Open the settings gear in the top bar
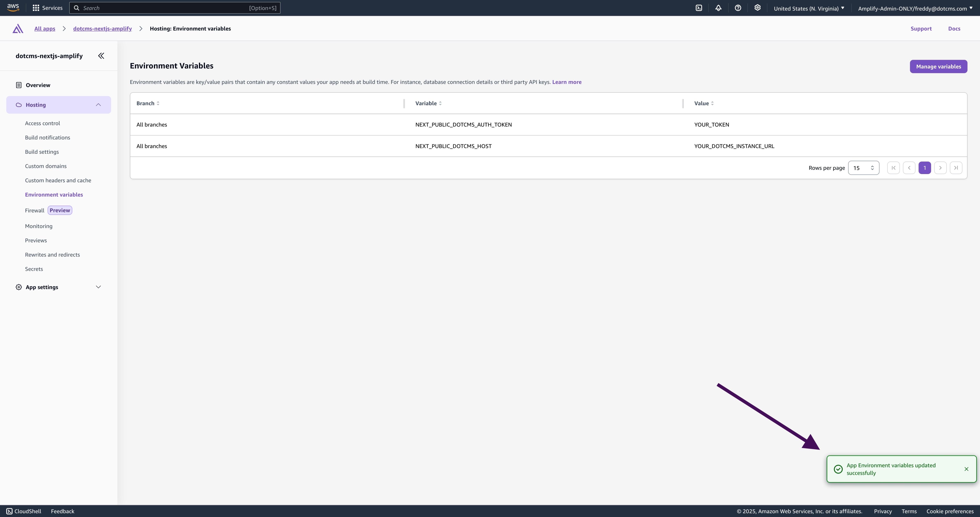Viewport: 980px width, 517px height. click(757, 8)
